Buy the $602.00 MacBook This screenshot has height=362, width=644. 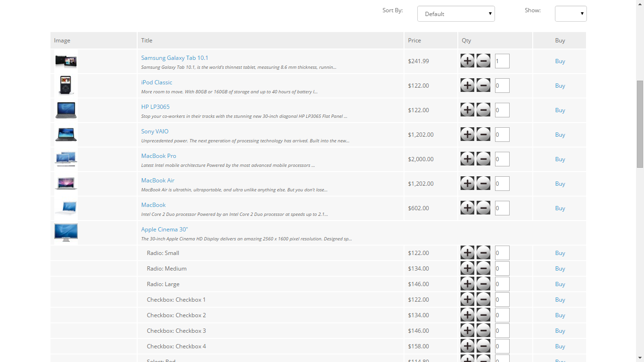click(x=560, y=208)
